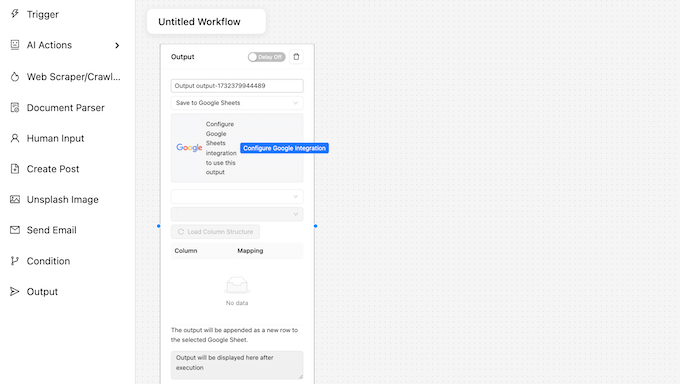Open the empty spreadsheet selection dropdown
Screen dimensions: 680x384
coord(237,197)
